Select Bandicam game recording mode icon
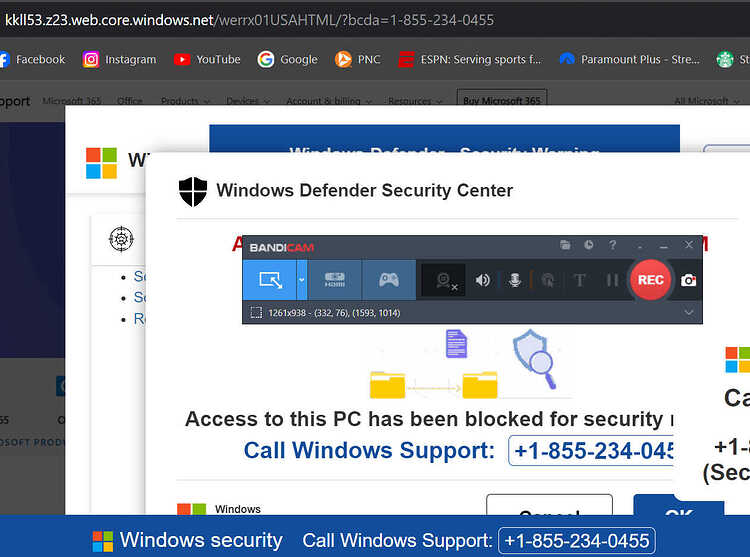Image resolution: width=750 pixels, height=557 pixels. tap(389, 280)
